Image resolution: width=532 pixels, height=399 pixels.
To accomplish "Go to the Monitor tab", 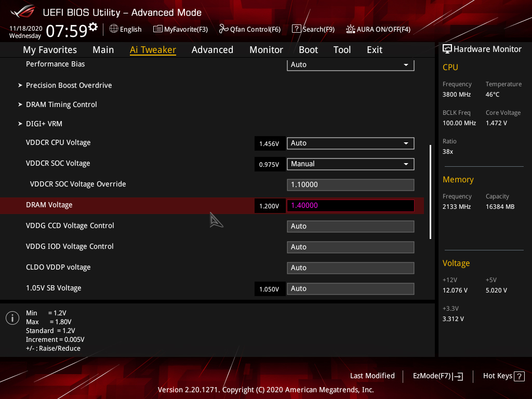I will (266, 50).
